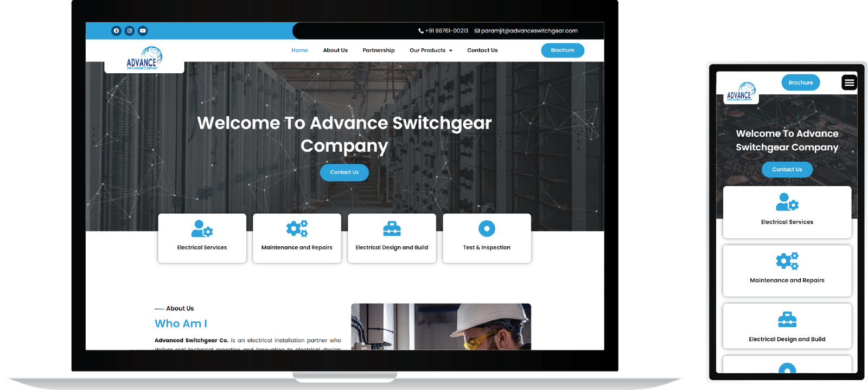Click the Maintenance and Repairs gears icon on desktop
The width and height of the screenshot is (868, 390).
click(x=297, y=228)
